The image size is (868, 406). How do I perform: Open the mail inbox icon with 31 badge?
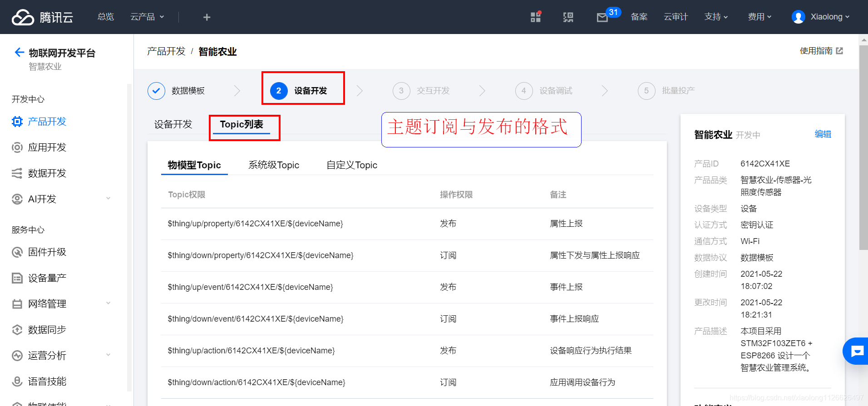tap(602, 17)
